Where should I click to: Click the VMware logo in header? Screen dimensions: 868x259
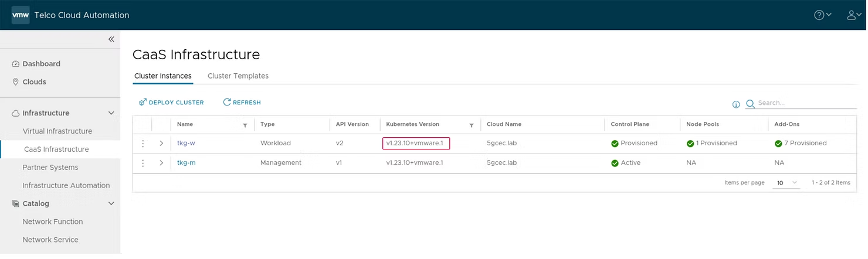(x=21, y=15)
